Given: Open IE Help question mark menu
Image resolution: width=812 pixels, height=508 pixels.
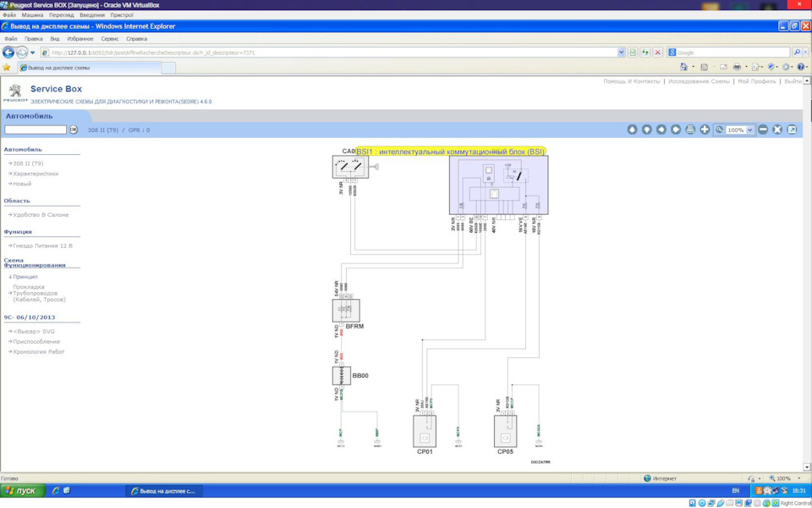Looking at the screenshot, I should pos(802,67).
